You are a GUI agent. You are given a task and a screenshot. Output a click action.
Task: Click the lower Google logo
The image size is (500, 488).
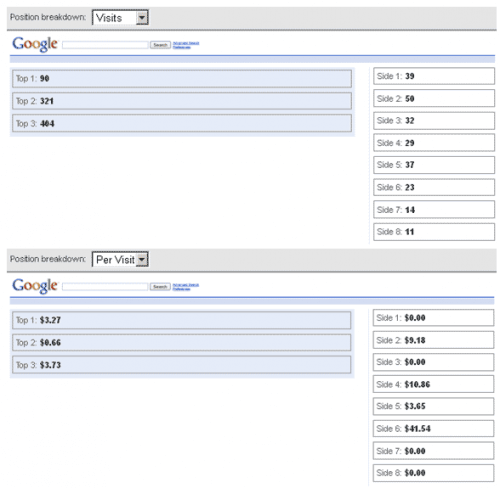tap(35, 286)
